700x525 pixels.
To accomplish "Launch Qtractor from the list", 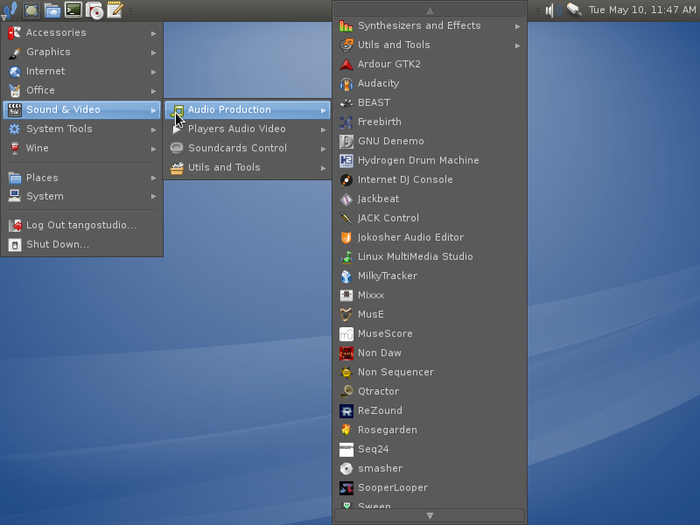I will (378, 391).
